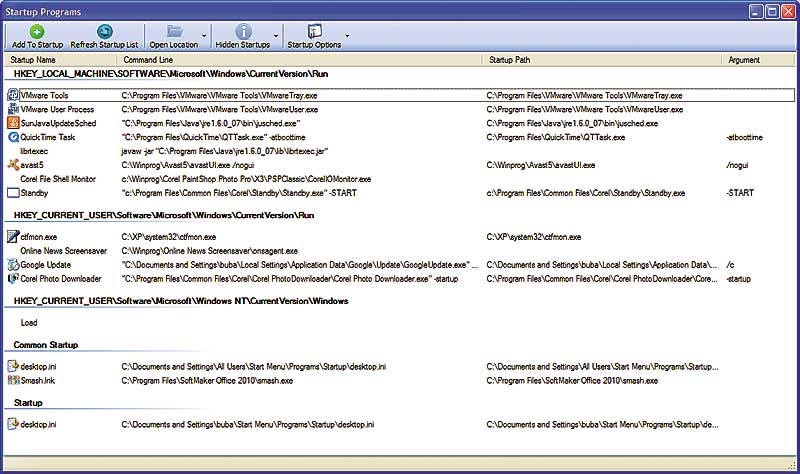Click the -START argument cell
800x474 pixels.
click(x=740, y=193)
